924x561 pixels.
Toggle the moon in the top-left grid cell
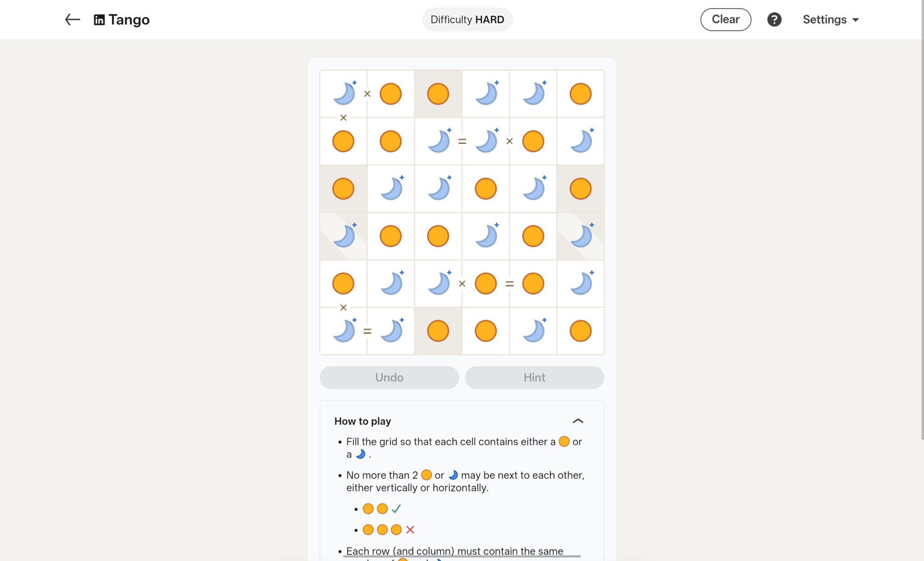click(344, 94)
